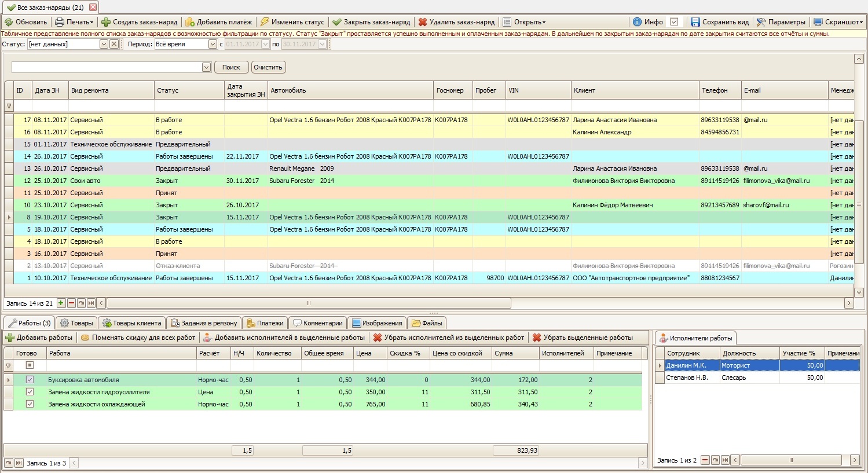This screenshot has width=868, height=473.
Task: Click Добавить платёж toolbar button
Action: pyautogui.click(x=219, y=22)
